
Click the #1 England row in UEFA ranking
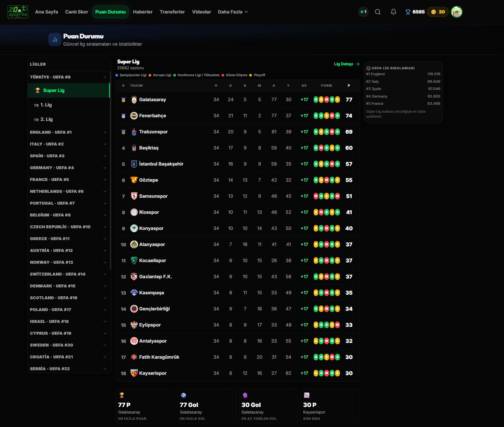tap(403, 74)
